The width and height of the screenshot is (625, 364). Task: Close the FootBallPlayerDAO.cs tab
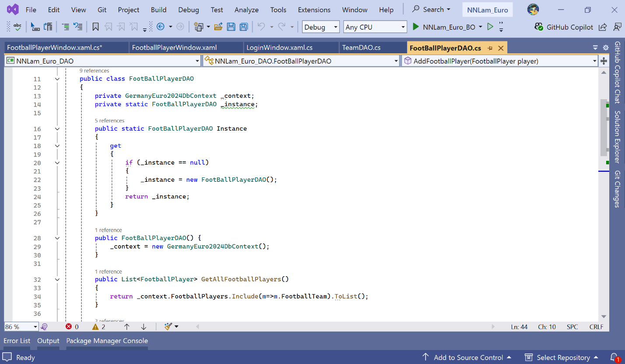click(x=501, y=48)
